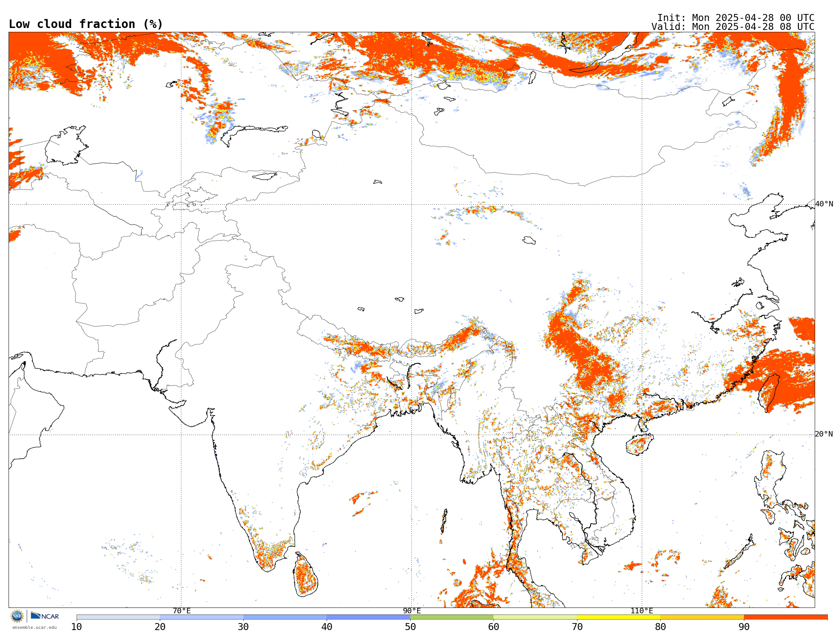The width and height of the screenshot is (840, 632).
Task: Click the colorbar tick label 80
Action: coord(660,627)
